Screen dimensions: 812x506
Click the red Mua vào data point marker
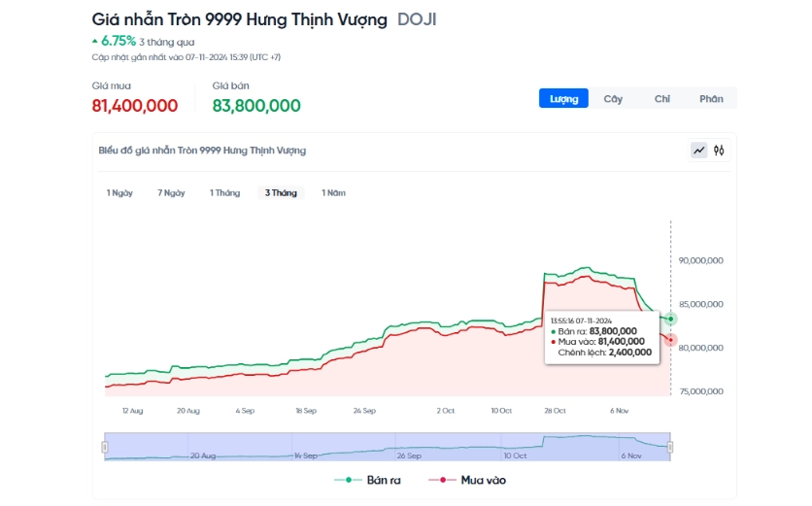670,340
